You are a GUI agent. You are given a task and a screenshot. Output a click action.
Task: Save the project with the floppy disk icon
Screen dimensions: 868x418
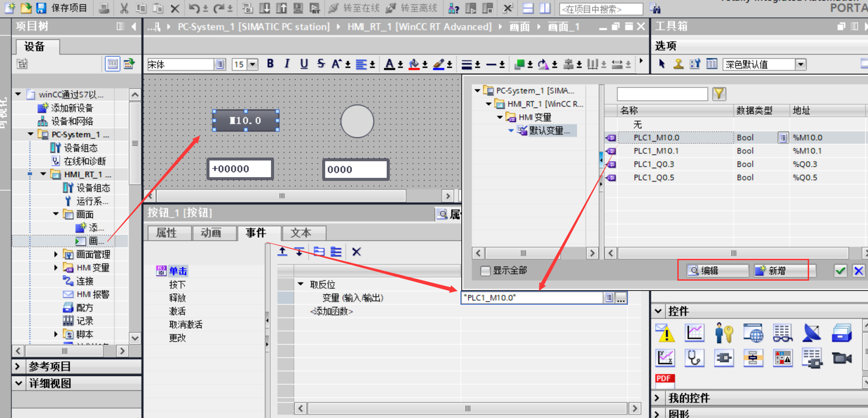point(41,8)
